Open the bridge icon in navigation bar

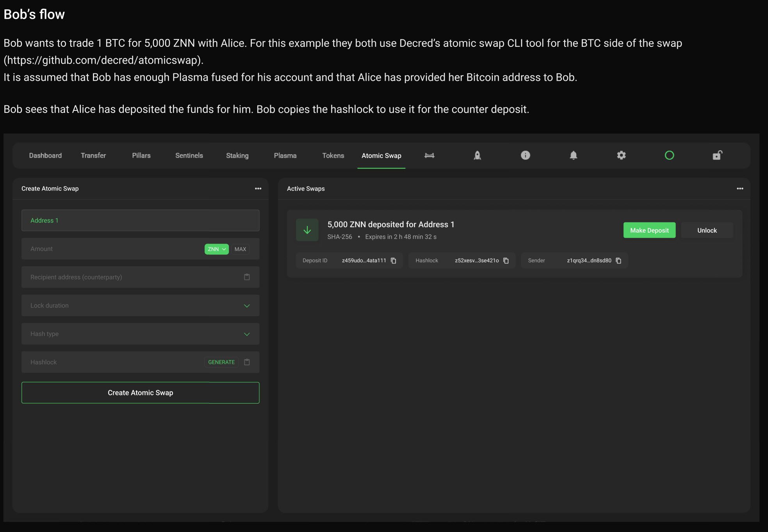[429, 155]
